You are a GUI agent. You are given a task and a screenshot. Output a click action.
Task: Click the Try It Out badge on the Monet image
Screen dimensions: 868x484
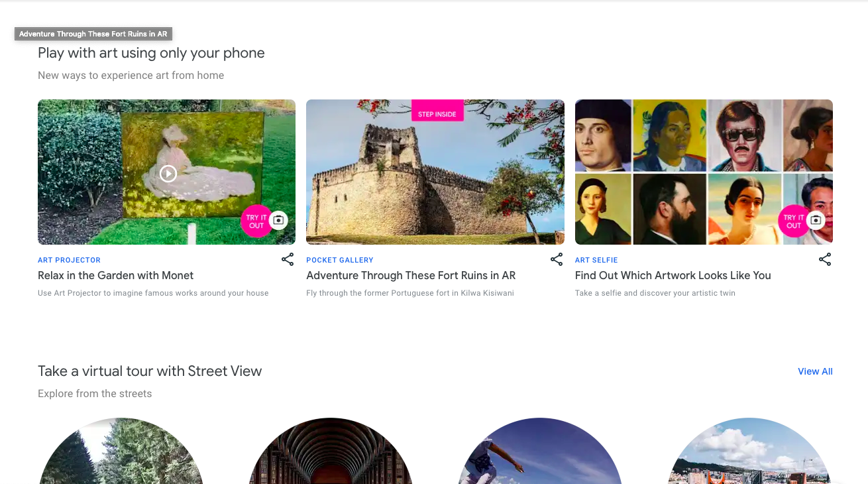[256, 221]
